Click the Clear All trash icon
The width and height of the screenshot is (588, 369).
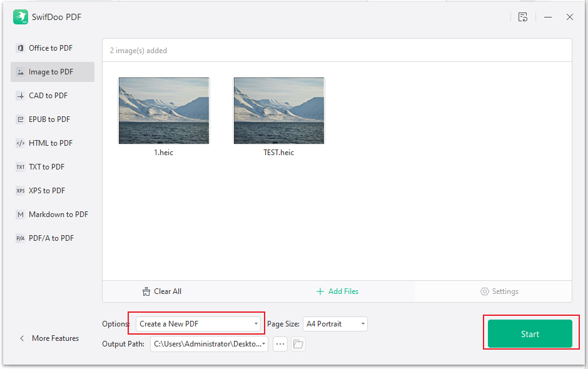point(146,291)
